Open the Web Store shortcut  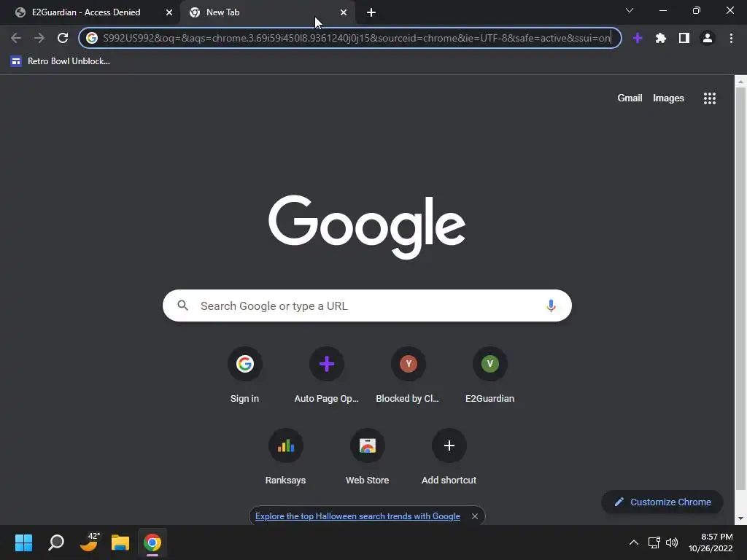click(368, 457)
